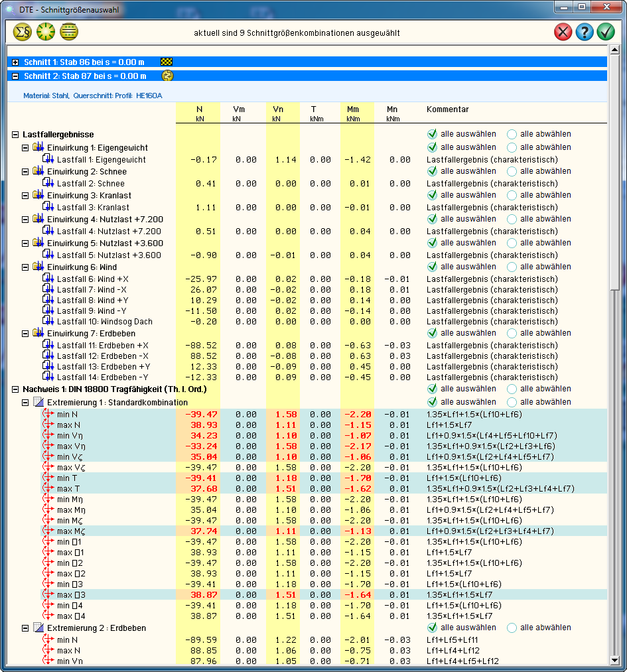Image resolution: width=627 pixels, height=672 pixels.
Task: Click Lastfall 11: Erdbeben +X row
Action: (x=102, y=346)
